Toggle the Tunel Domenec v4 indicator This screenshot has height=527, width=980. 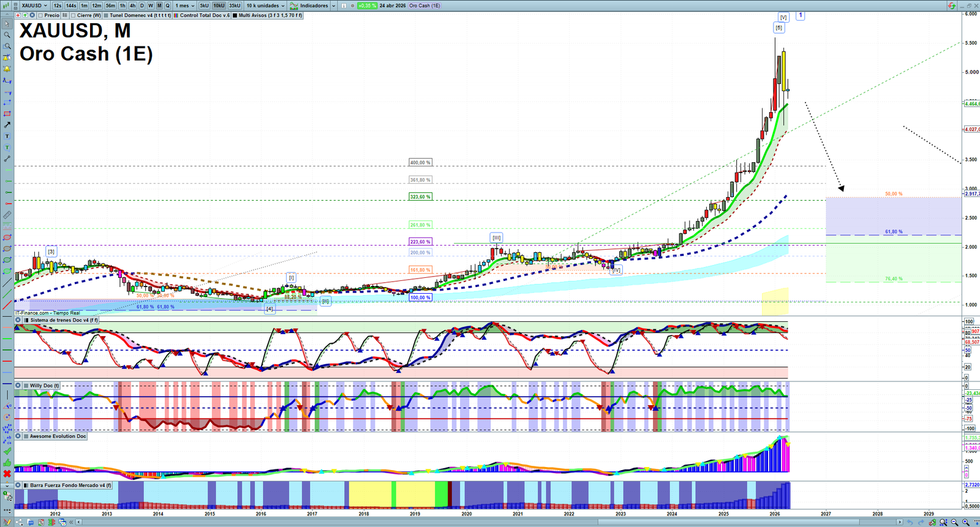pyautogui.click(x=106, y=15)
